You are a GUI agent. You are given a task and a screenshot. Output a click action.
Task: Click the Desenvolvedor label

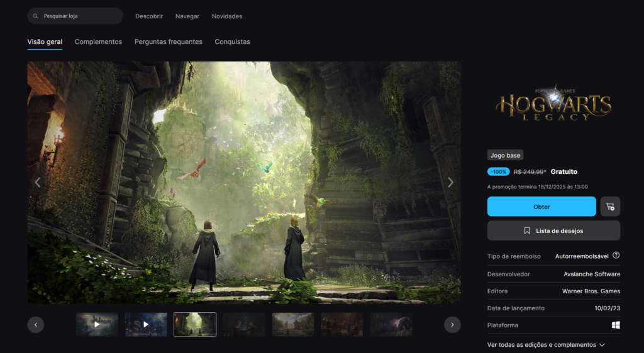point(508,274)
